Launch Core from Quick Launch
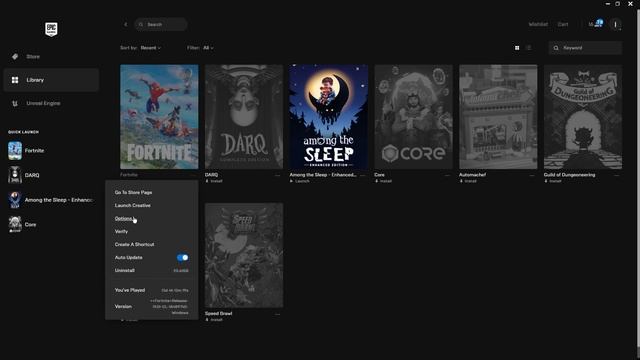 coord(15,224)
